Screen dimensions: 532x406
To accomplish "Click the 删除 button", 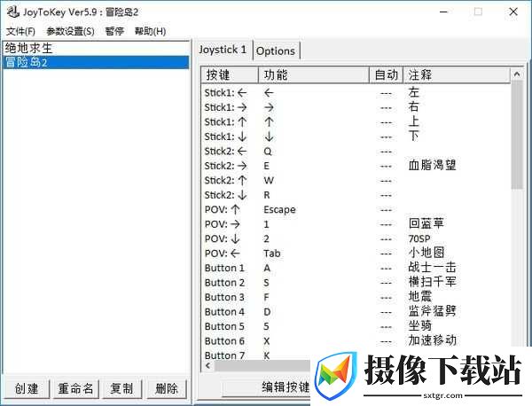I will [x=167, y=388].
